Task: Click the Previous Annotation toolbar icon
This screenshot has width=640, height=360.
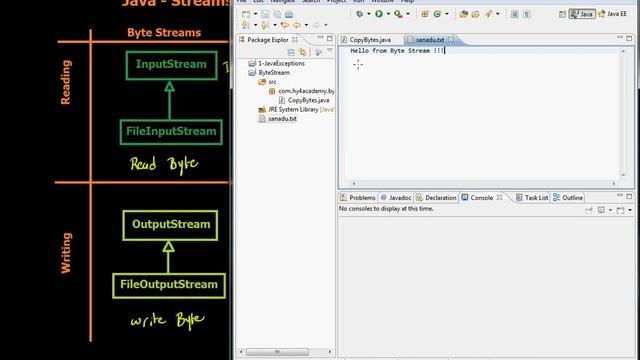Action: (x=265, y=25)
